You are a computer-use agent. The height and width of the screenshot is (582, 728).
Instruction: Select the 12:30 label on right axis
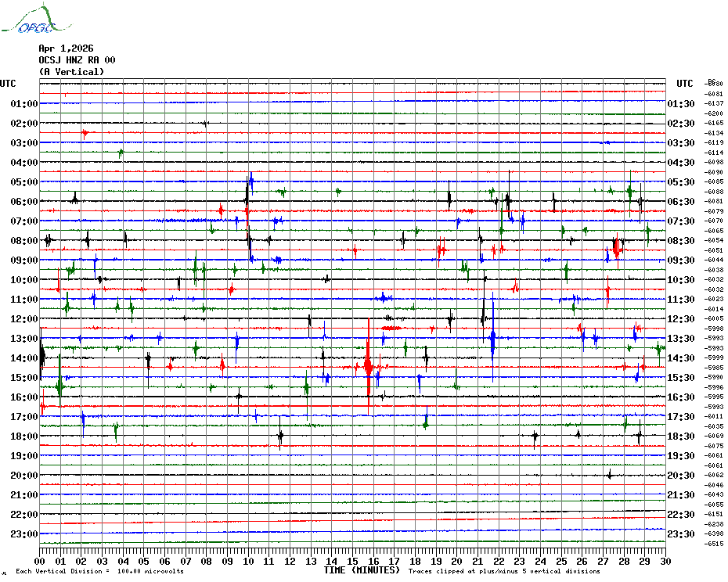[x=679, y=319]
